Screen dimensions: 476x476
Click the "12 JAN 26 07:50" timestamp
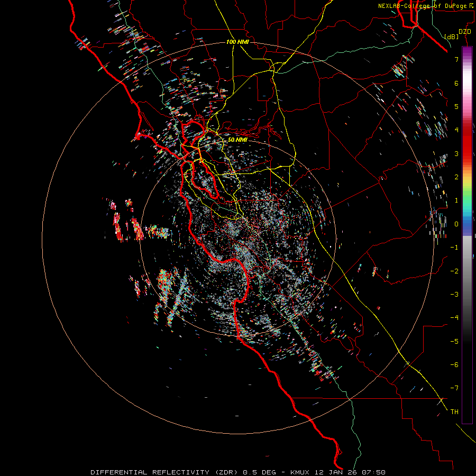pos(350,472)
